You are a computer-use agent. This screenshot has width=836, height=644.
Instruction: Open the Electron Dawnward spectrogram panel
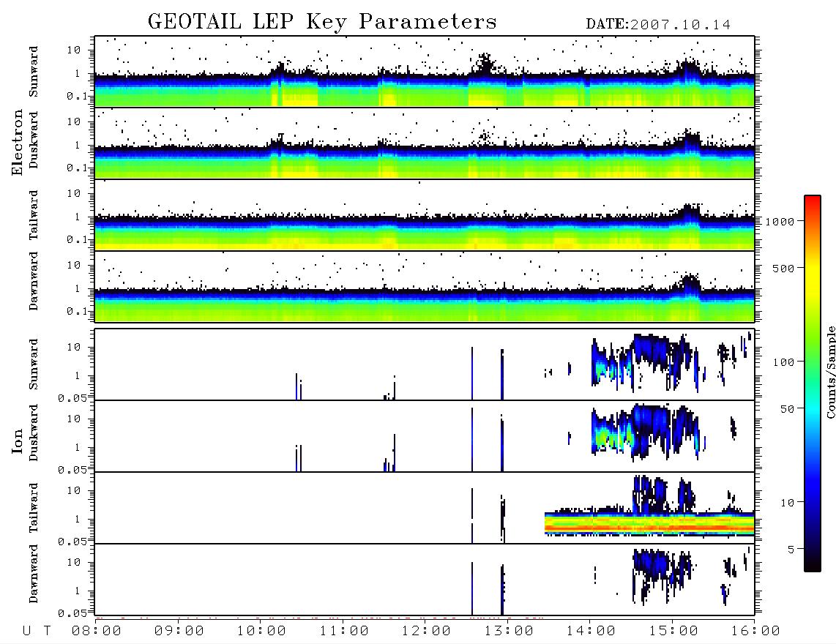425,287
